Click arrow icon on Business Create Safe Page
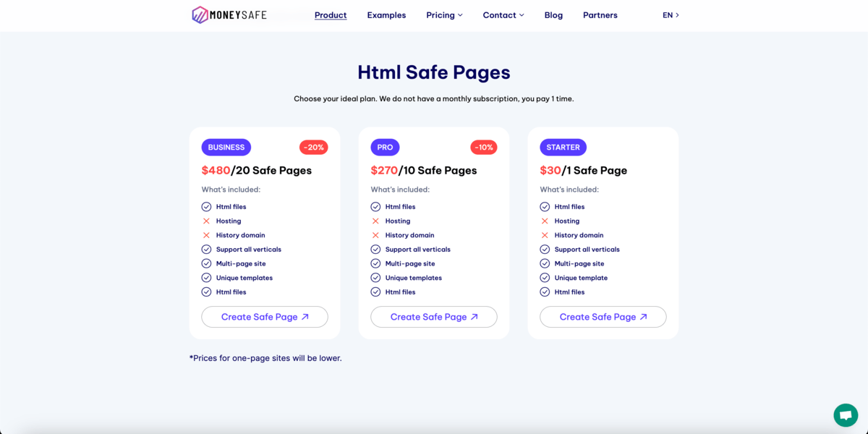868x434 pixels. coord(305,317)
